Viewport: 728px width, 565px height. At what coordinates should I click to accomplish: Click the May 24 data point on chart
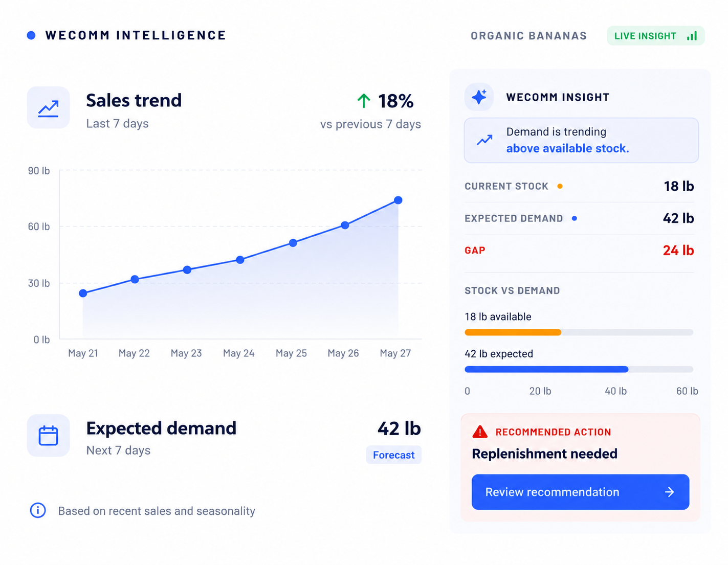(x=240, y=260)
